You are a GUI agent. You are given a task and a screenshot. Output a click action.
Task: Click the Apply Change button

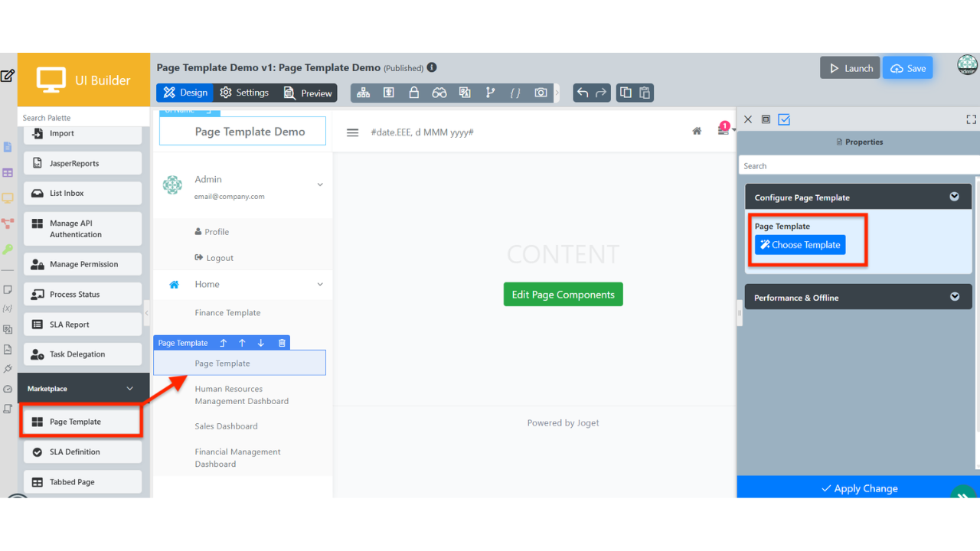pyautogui.click(x=858, y=488)
